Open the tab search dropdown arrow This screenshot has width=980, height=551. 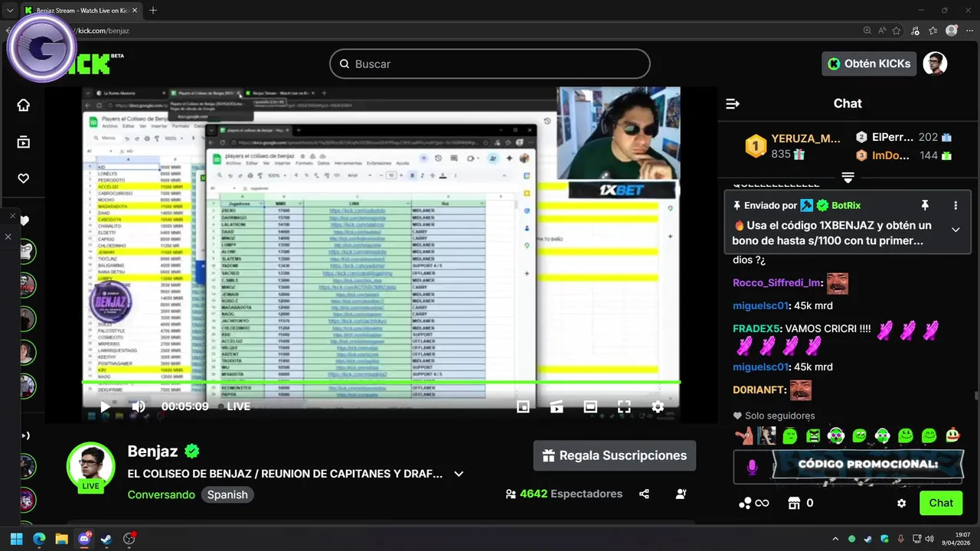point(9,10)
